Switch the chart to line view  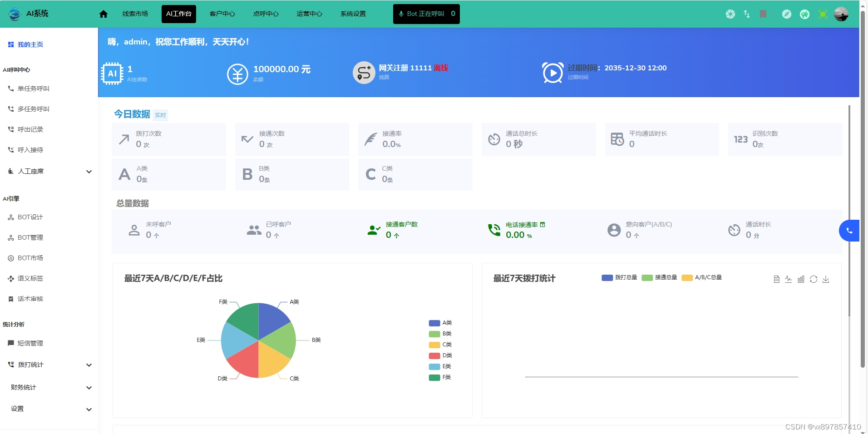[x=789, y=279]
